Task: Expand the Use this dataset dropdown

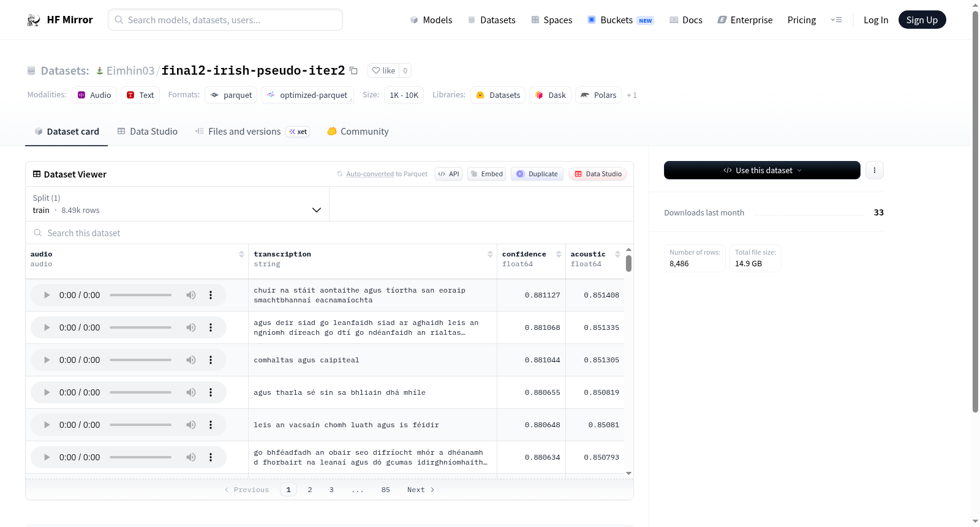Action: [762, 170]
